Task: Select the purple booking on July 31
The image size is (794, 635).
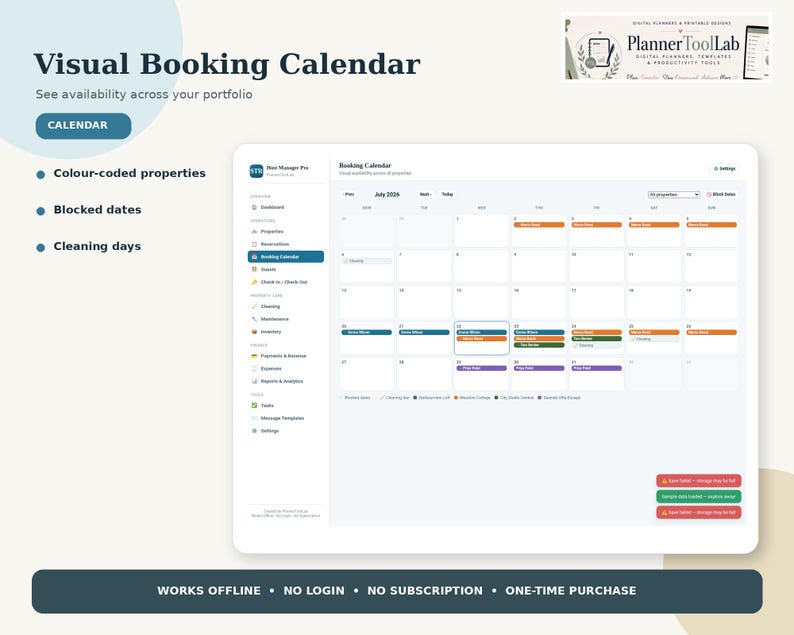Action: tap(597, 369)
